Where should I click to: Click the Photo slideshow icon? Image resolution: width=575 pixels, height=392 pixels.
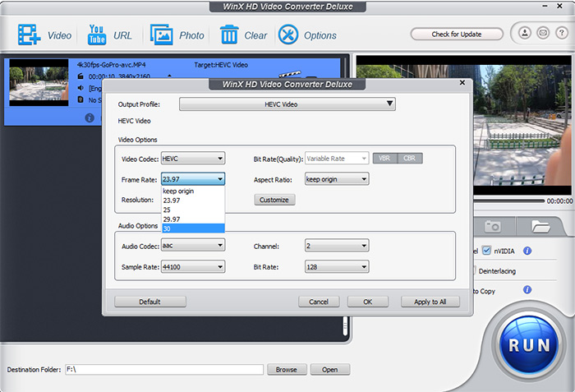[161, 35]
